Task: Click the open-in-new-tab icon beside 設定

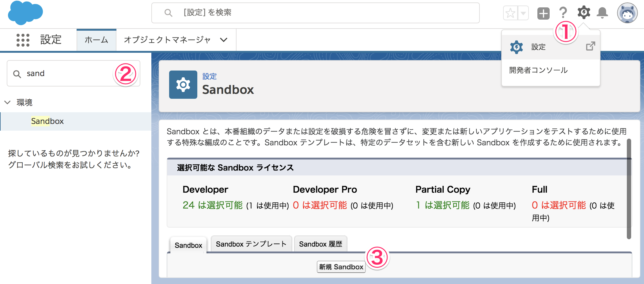Action: [590, 46]
